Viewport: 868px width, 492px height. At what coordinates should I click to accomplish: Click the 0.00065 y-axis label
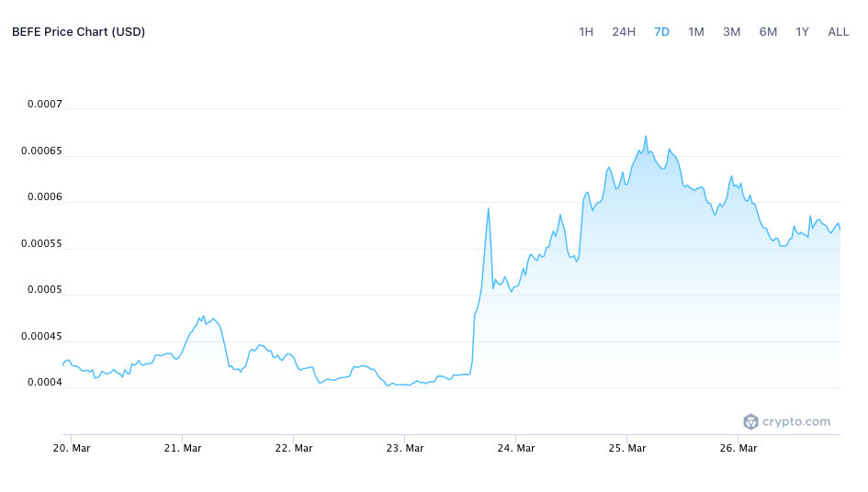click(41, 151)
